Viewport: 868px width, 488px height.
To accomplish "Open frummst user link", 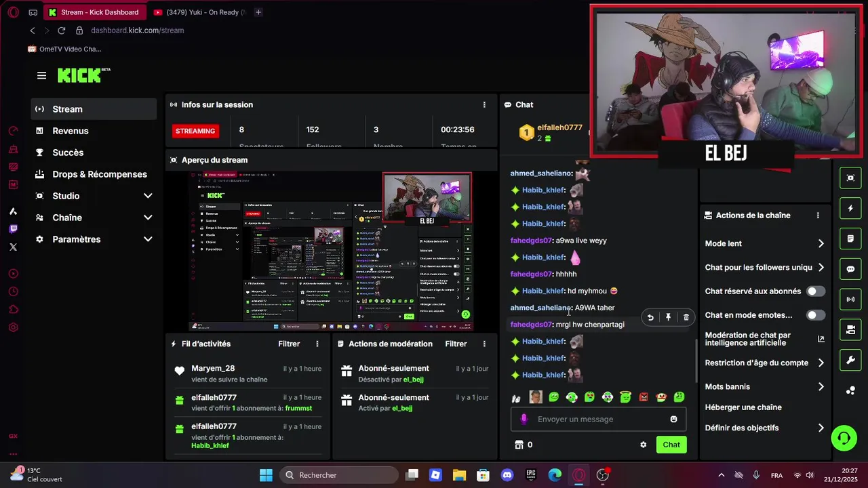I will click(x=299, y=409).
